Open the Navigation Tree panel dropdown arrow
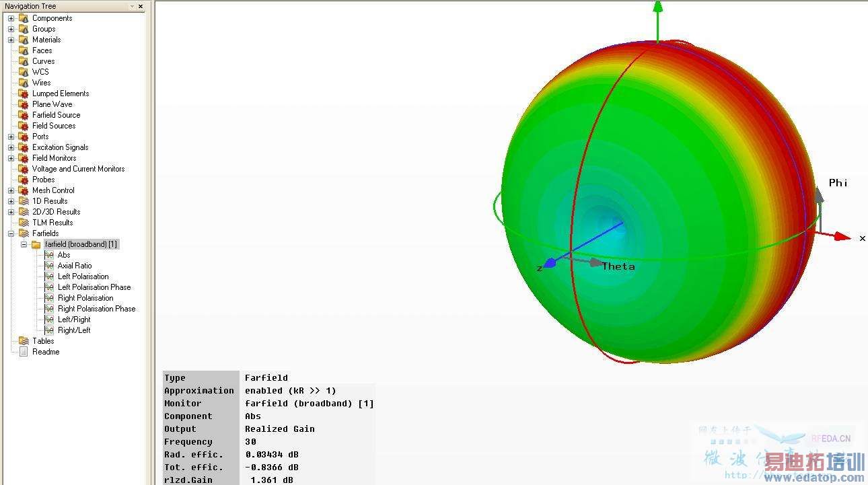868x485 pixels. 132,6
